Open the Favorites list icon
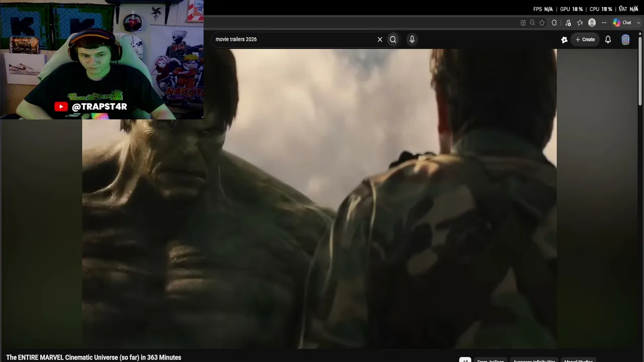 point(580,23)
